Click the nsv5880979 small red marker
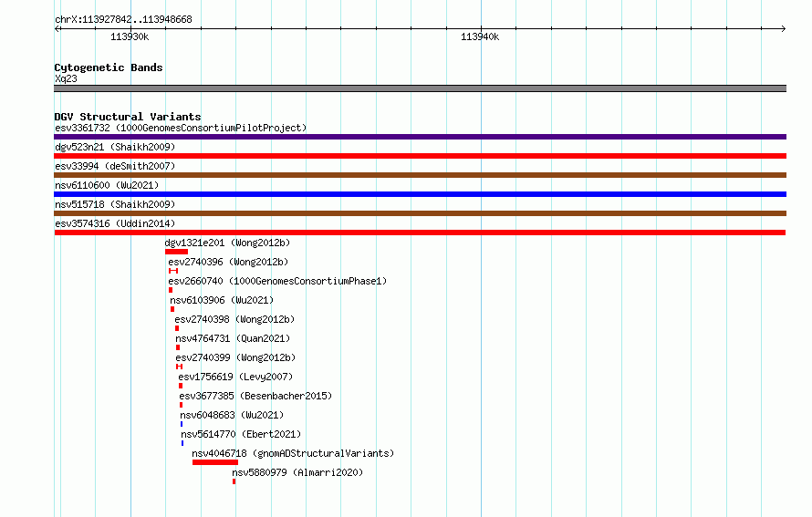The width and height of the screenshot is (812, 517). (x=234, y=481)
